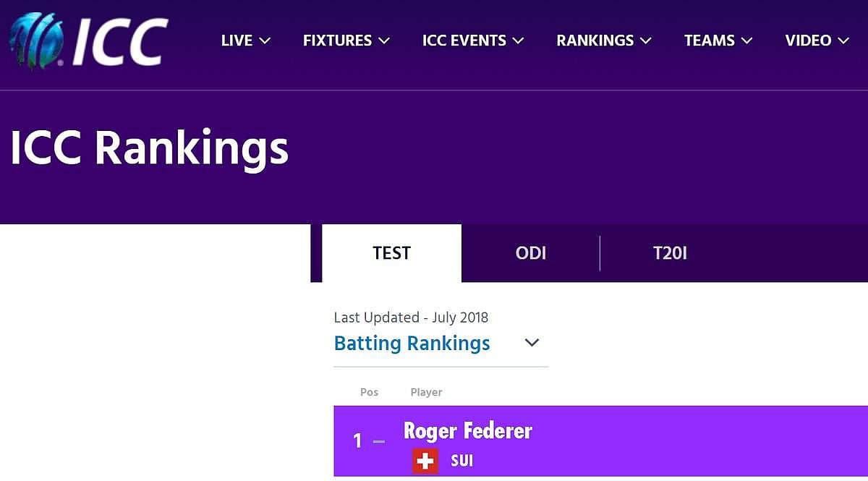Click the position change dash indicator

click(379, 440)
